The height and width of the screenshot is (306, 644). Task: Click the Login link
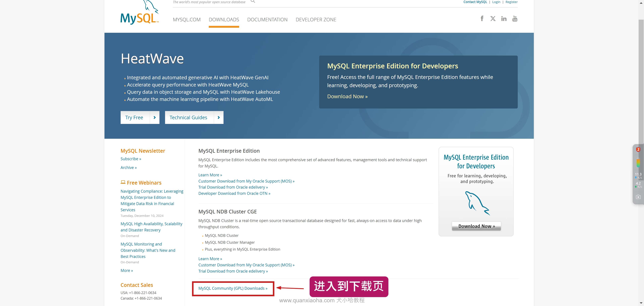(496, 2)
